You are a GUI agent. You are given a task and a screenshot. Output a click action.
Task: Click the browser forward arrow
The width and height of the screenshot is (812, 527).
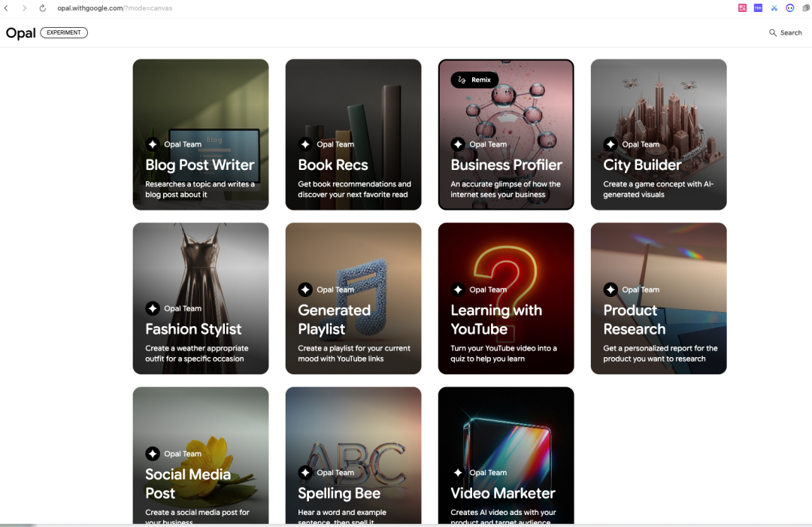click(x=24, y=8)
